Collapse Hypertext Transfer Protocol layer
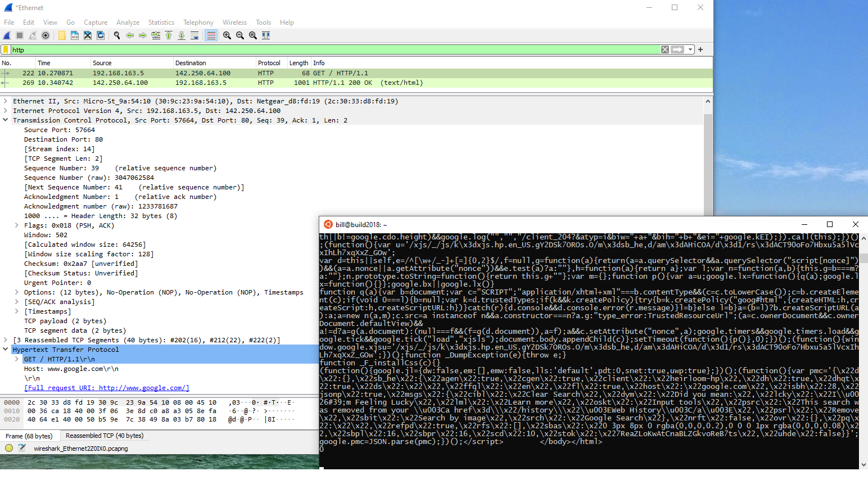This screenshot has height=480, width=868. tap(6, 350)
